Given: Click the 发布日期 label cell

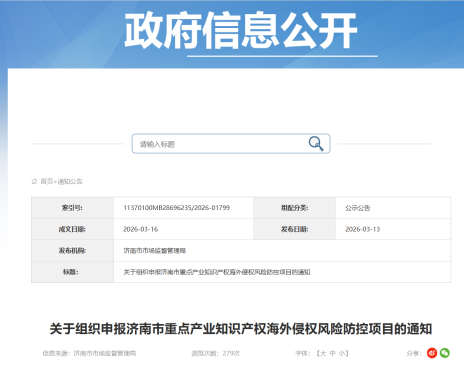Looking at the screenshot, I should pyautogui.click(x=295, y=229).
